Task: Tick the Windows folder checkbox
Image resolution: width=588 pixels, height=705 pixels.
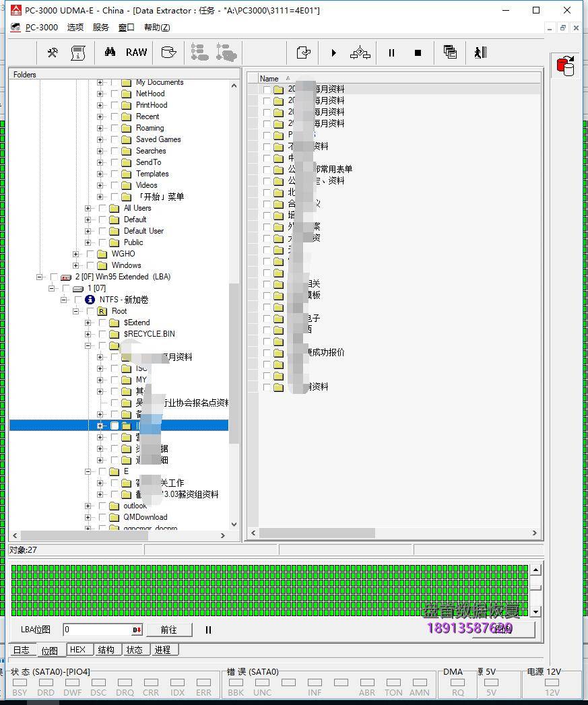Action: 90,265
